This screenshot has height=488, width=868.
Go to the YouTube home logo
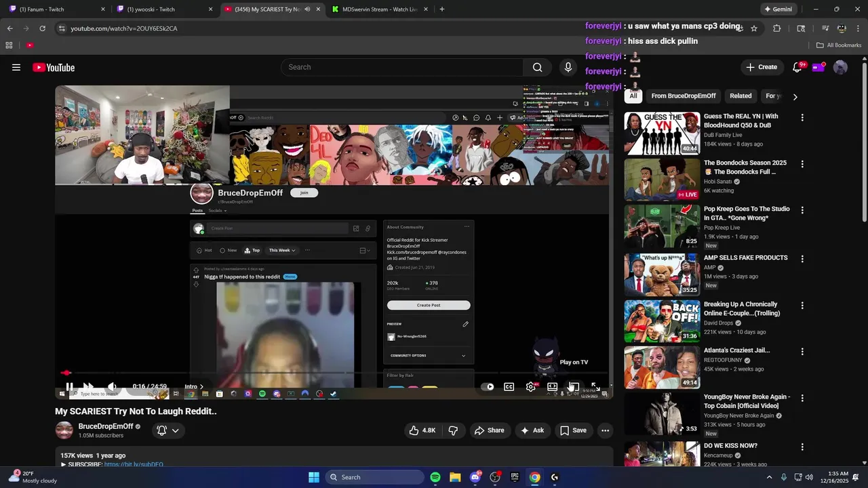click(54, 67)
